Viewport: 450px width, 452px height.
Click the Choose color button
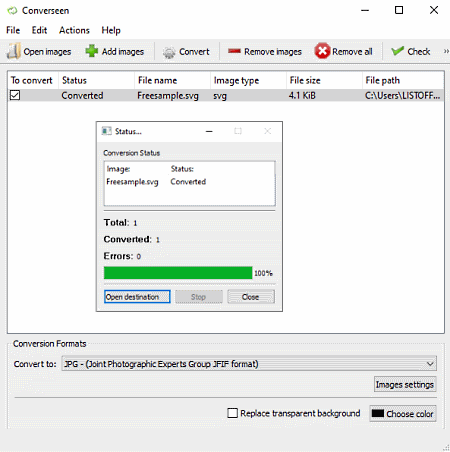coord(403,414)
